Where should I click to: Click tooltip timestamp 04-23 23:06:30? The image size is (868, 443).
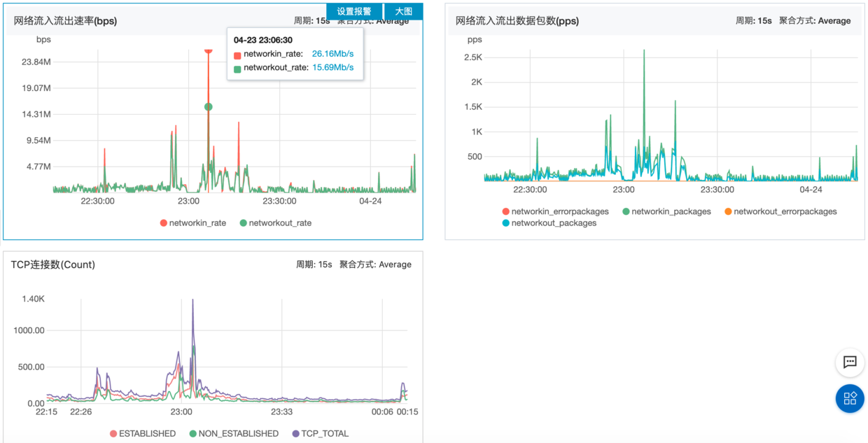pyautogui.click(x=263, y=40)
